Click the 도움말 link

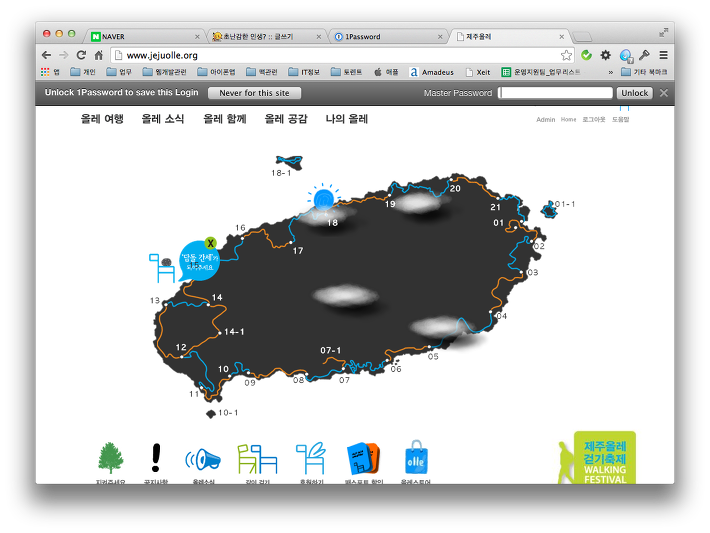coord(620,120)
